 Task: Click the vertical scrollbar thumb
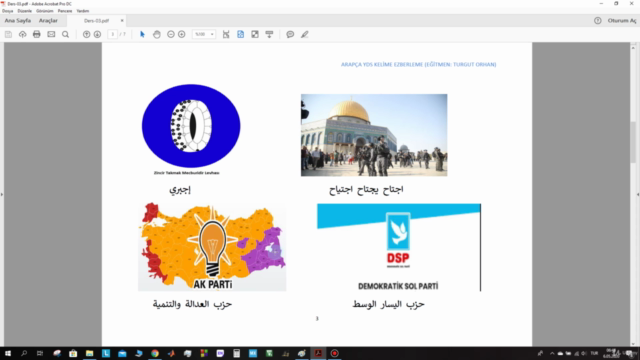coord(633,143)
